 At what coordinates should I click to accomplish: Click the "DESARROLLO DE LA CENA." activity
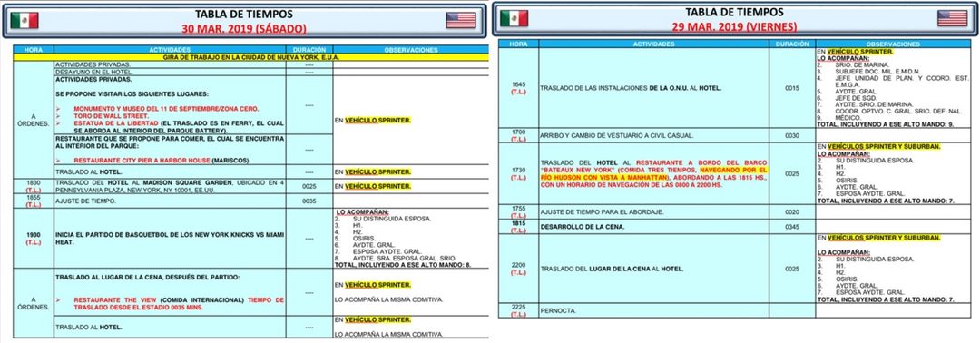coord(582,226)
